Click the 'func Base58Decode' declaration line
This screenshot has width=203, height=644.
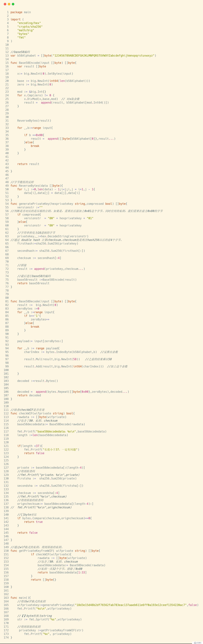click(x=43, y=302)
